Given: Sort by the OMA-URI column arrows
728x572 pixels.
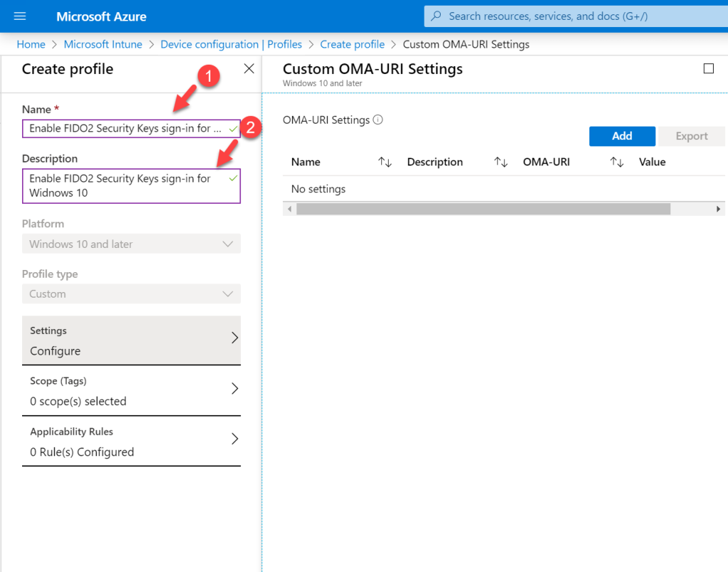Looking at the screenshot, I should pos(616,162).
